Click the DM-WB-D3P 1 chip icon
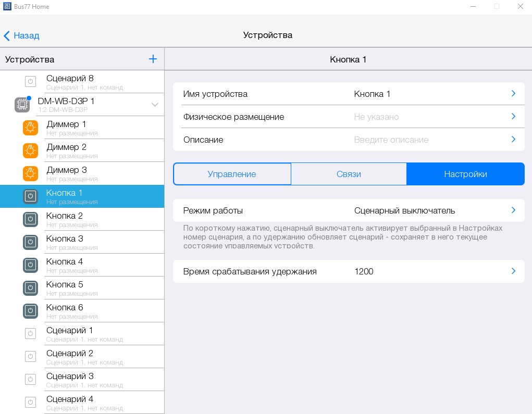 coord(22,105)
